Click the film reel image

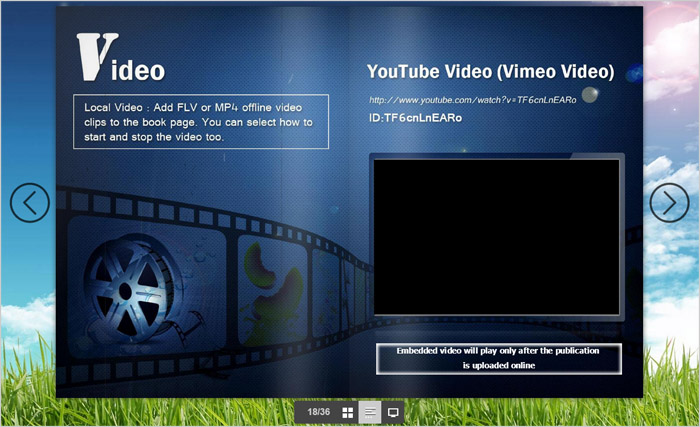134,290
